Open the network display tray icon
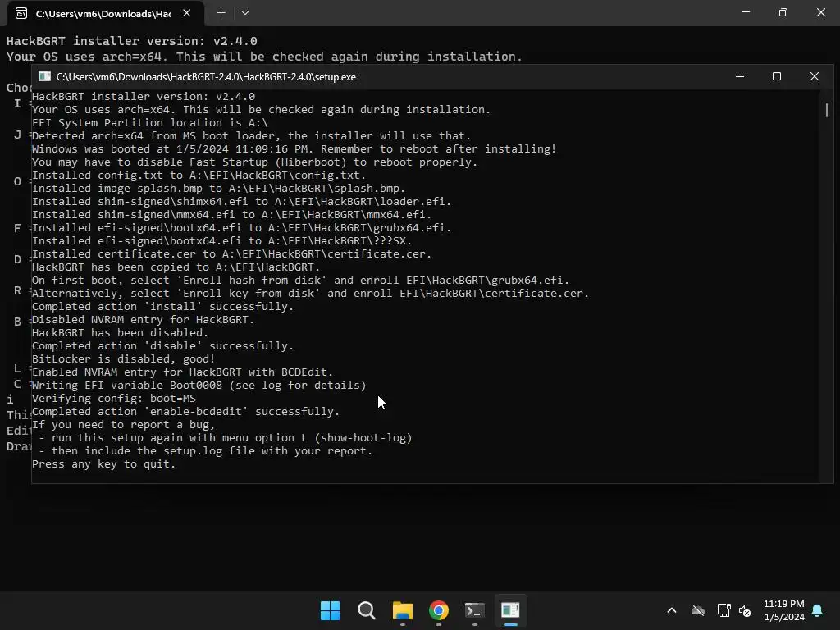 tap(724, 610)
